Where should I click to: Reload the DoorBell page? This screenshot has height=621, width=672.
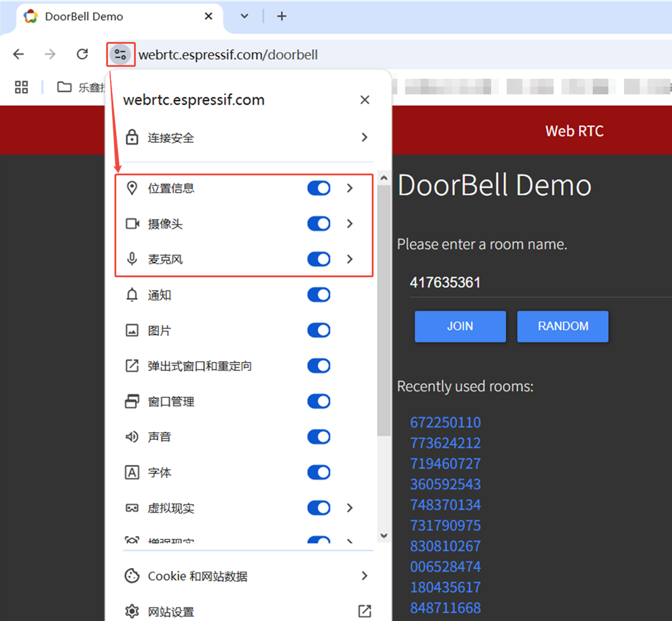(82, 54)
